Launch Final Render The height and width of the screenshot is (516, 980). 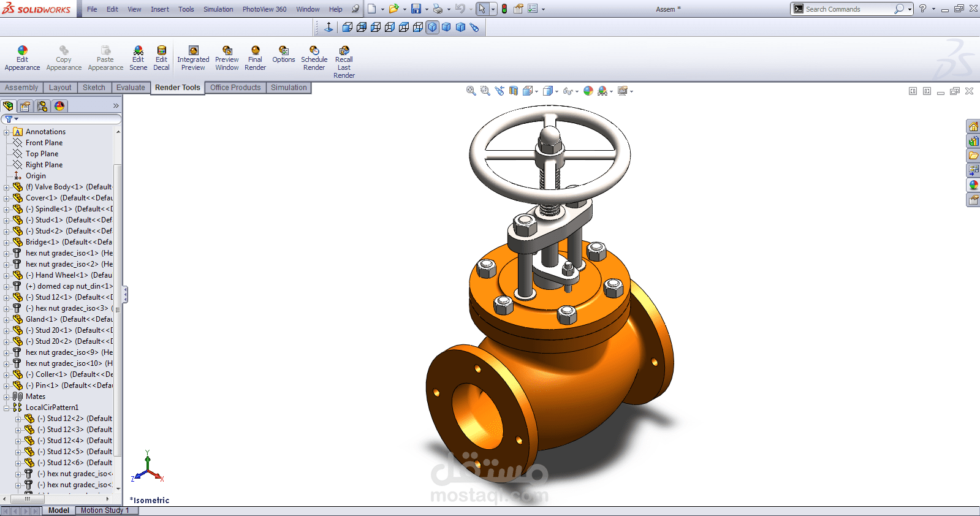point(255,58)
